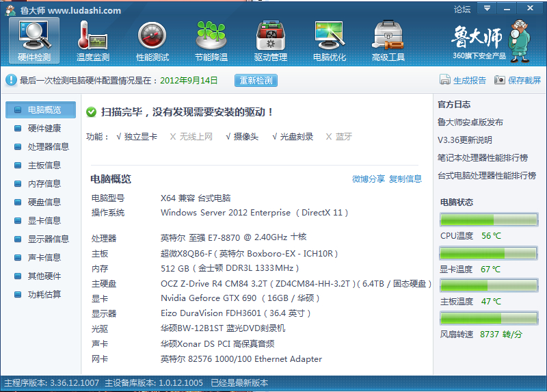547x392 pixels.
Task: Open 节能降温 clover icon
Action: click(211, 40)
